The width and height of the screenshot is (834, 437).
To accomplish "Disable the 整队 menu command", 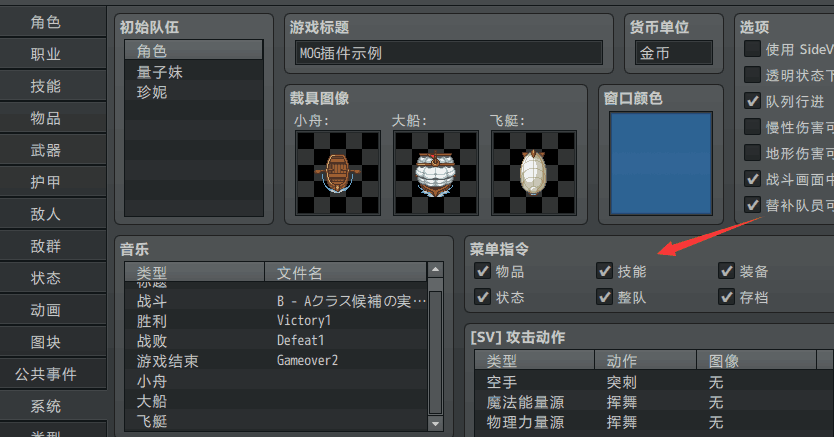I will click(x=605, y=297).
